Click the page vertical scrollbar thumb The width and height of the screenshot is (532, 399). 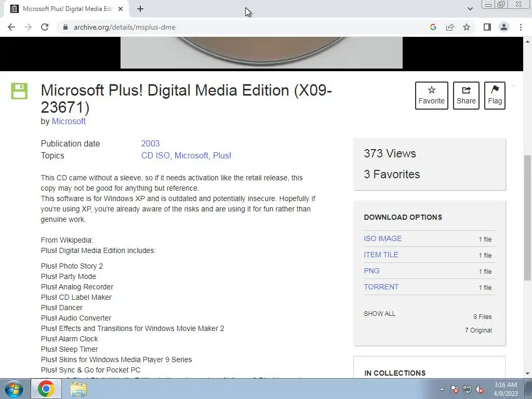coord(527,217)
